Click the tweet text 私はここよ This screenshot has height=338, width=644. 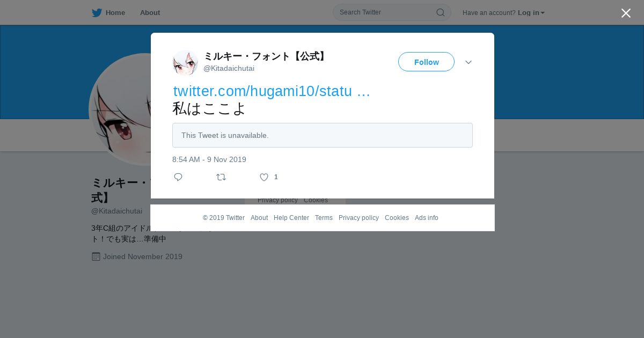(209, 108)
